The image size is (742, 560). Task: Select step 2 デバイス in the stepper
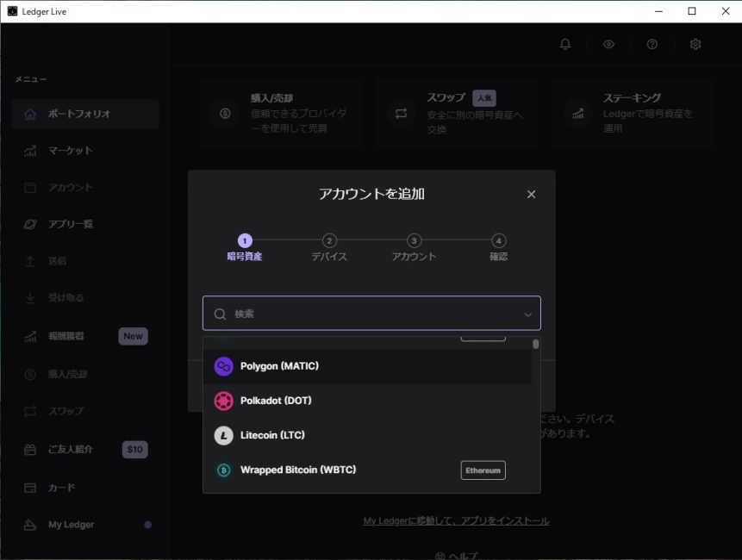pos(329,248)
